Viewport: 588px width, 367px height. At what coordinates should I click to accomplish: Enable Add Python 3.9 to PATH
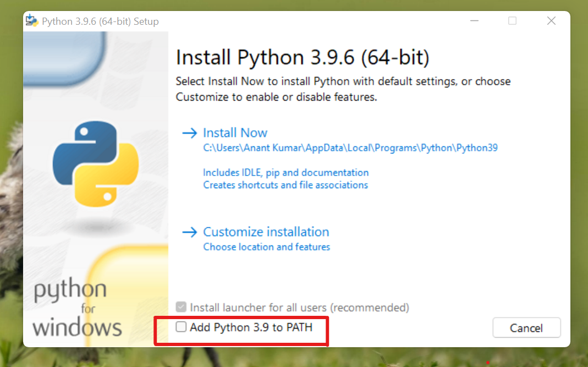pyautogui.click(x=181, y=326)
